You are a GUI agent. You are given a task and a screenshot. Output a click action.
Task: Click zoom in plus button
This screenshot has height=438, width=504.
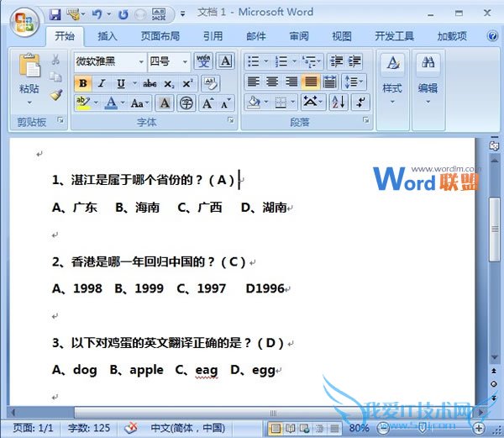(479, 428)
